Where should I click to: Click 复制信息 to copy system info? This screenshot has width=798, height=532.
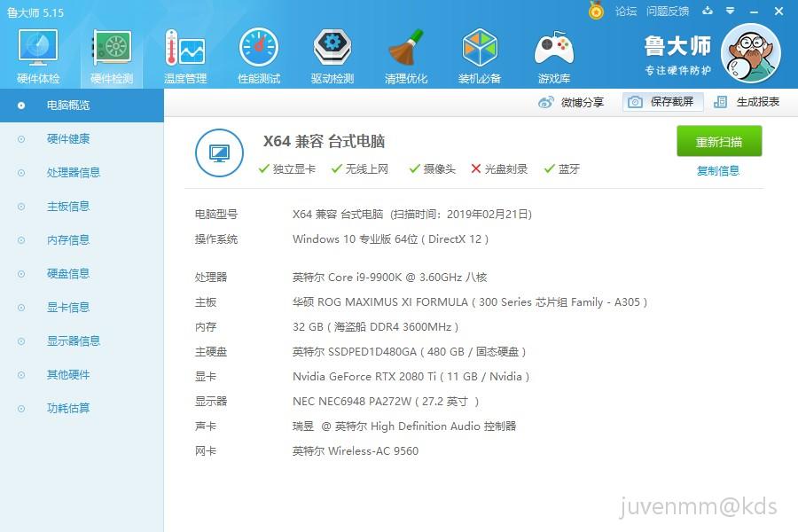coord(719,169)
